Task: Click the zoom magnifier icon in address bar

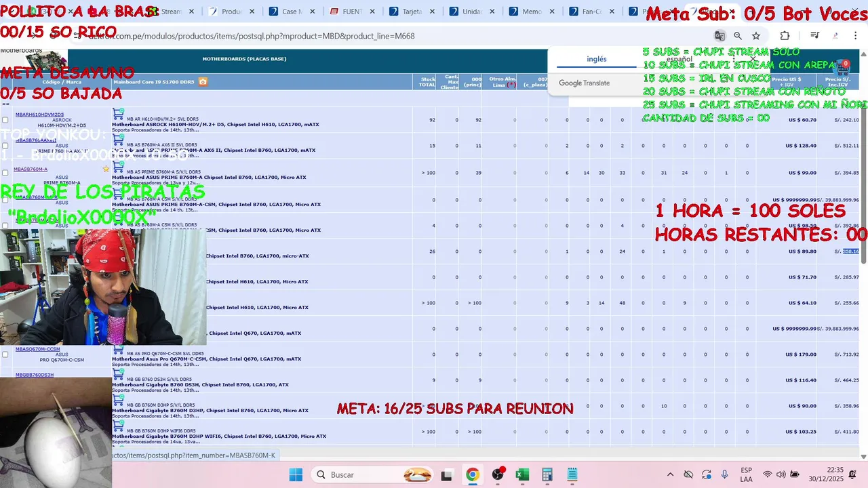Action: coord(738,36)
